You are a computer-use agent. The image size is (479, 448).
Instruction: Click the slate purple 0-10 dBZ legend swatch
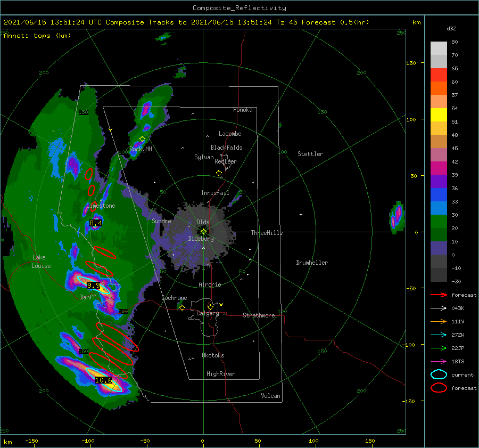439,248
